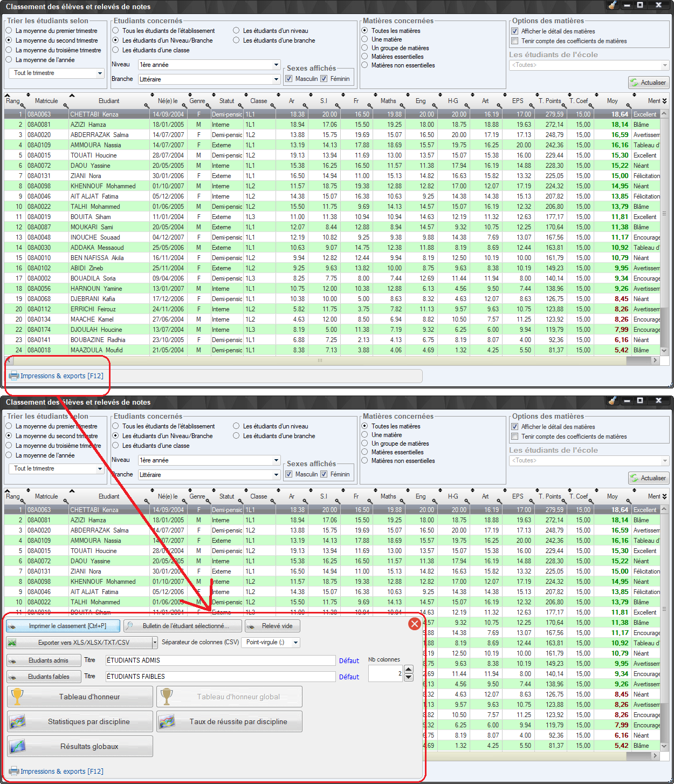Click the magnifier icon on Bulletin de l'étudiant
This screenshot has height=784, width=674.
point(129,626)
